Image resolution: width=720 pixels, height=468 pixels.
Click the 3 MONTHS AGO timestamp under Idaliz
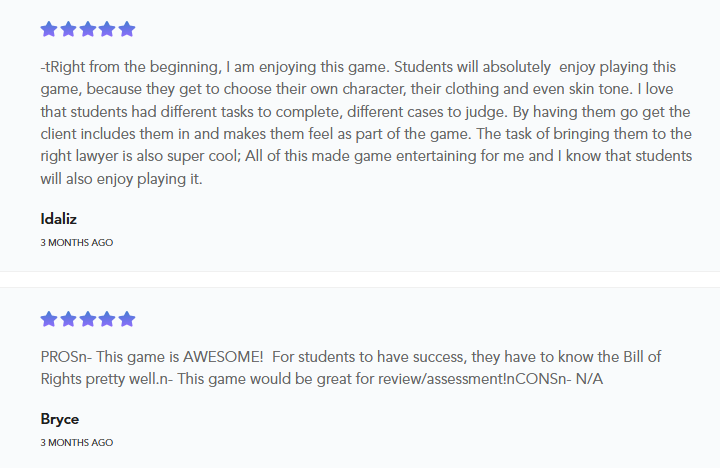point(77,242)
